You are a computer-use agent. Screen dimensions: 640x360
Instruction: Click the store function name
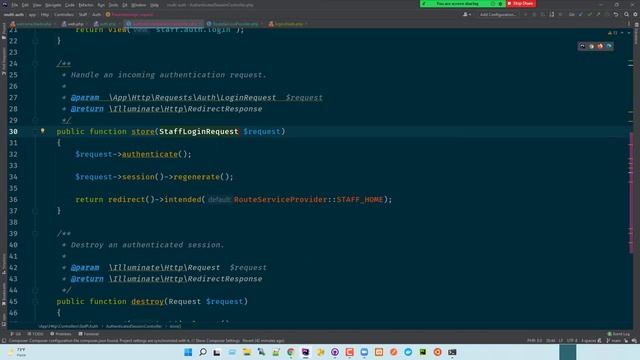point(143,131)
